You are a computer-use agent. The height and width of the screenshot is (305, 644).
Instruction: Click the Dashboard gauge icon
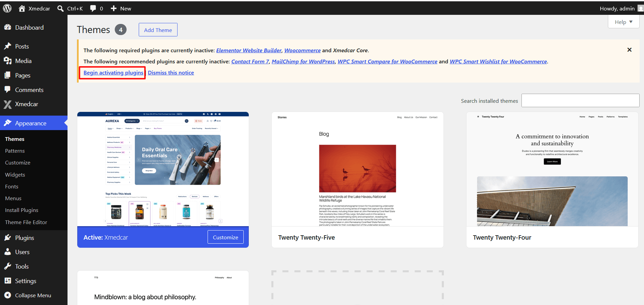point(8,27)
